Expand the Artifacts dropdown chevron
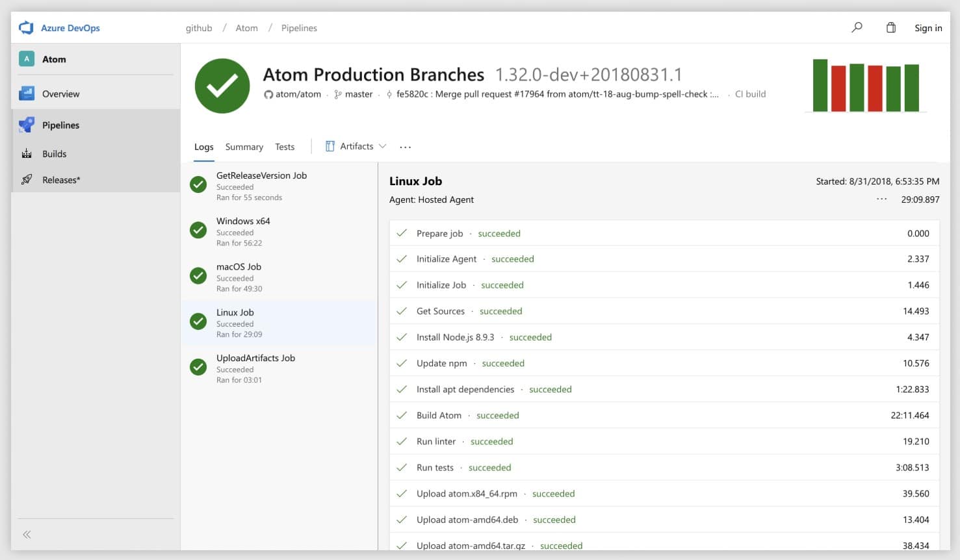Image resolution: width=960 pixels, height=560 pixels. (382, 146)
